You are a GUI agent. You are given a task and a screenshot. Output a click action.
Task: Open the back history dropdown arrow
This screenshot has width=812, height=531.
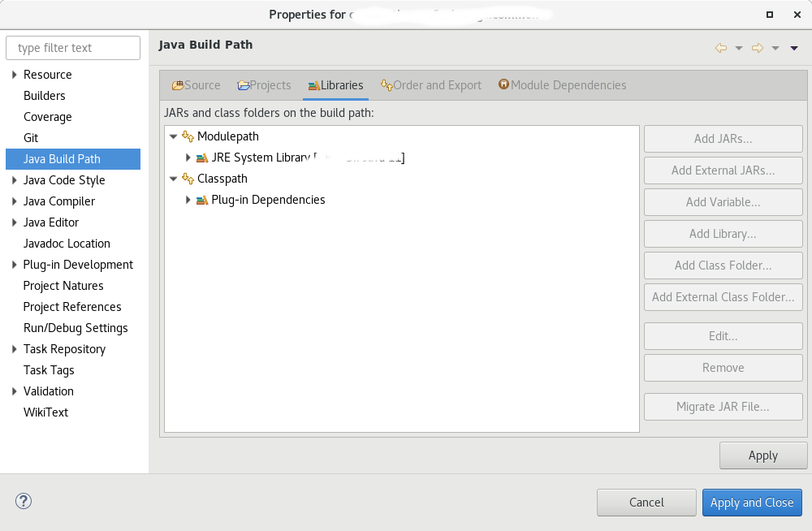[739, 48]
